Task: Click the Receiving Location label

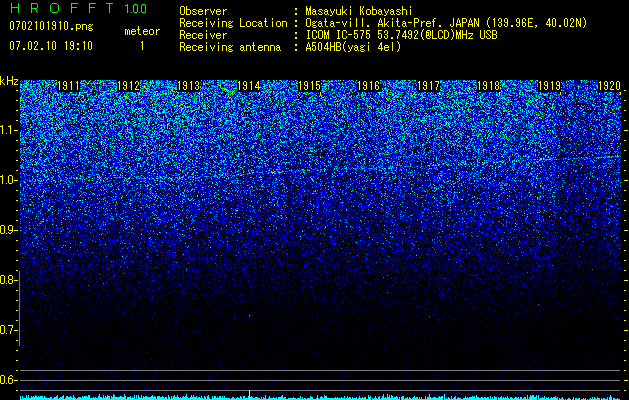Action: click(233, 23)
